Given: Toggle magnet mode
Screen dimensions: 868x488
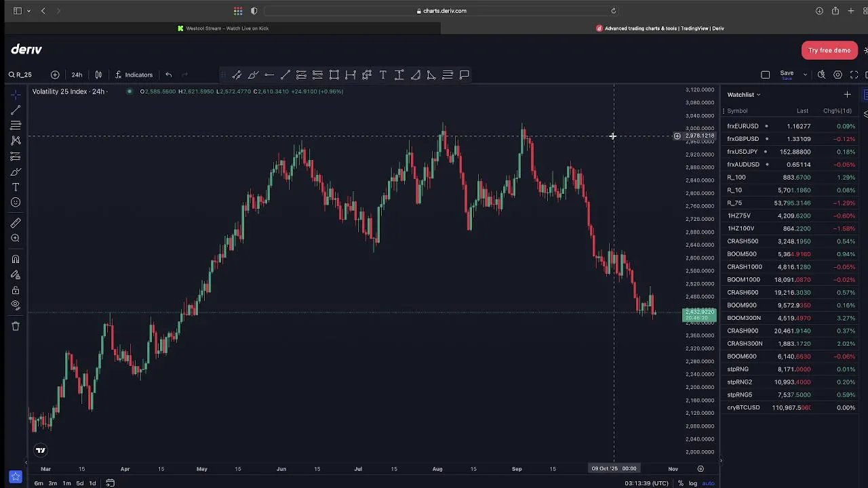Looking at the screenshot, I should pyautogui.click(x=16, y=259).
